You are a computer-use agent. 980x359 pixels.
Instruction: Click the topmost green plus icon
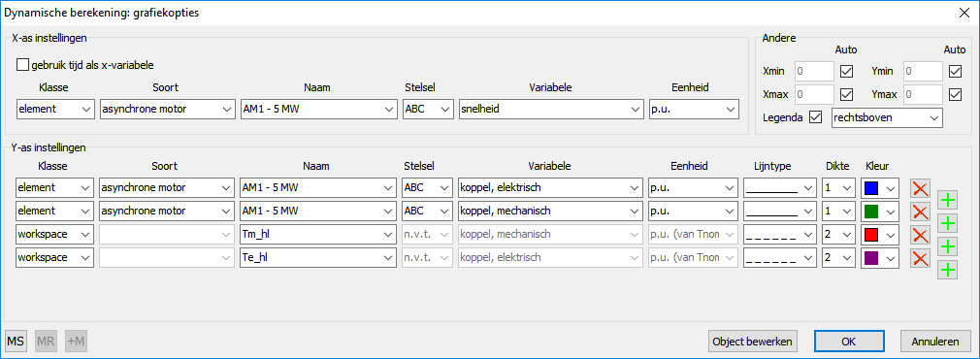(x=948, y=200)
